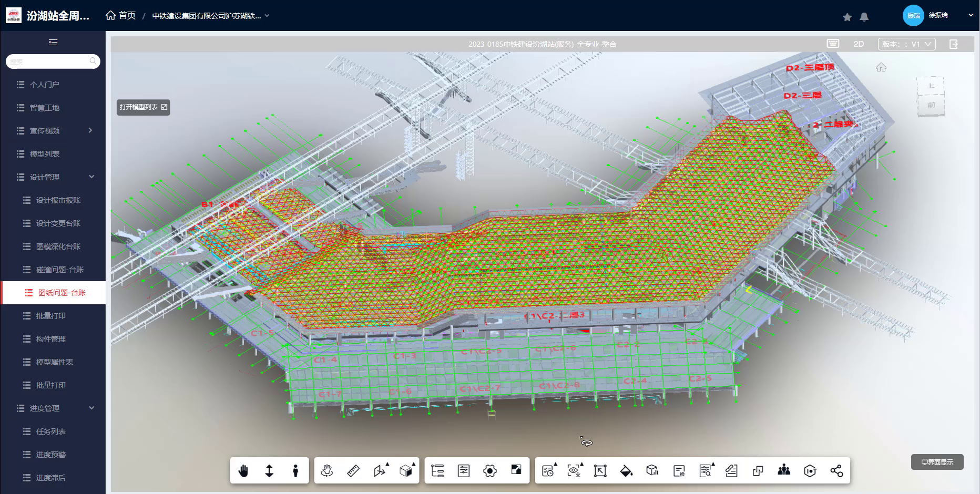Select the paint bucket color tool
Image resolution: width=980 pixels, height=494 pixels.
coord(626,471)
